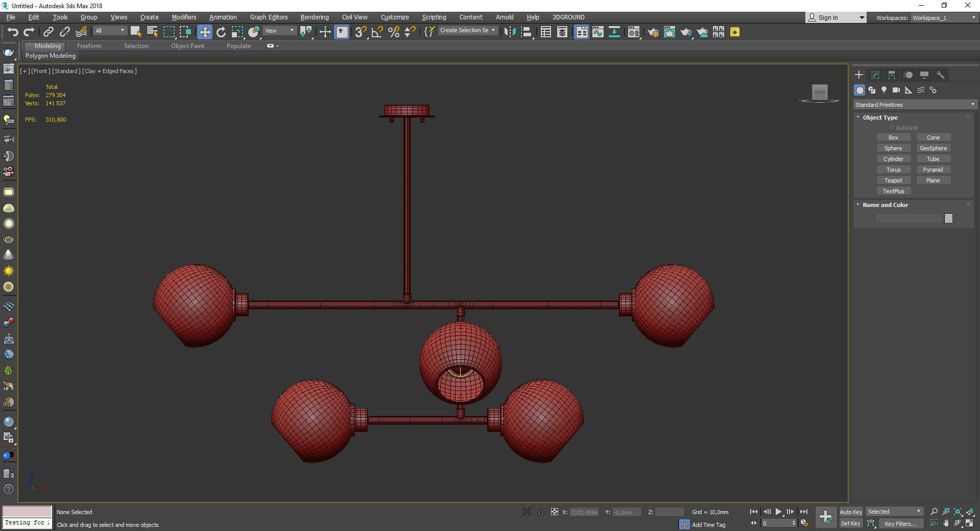This screenshot has width=980, height=531.
Task: Activate Select and Rotate tool
Action: [221, 32]
